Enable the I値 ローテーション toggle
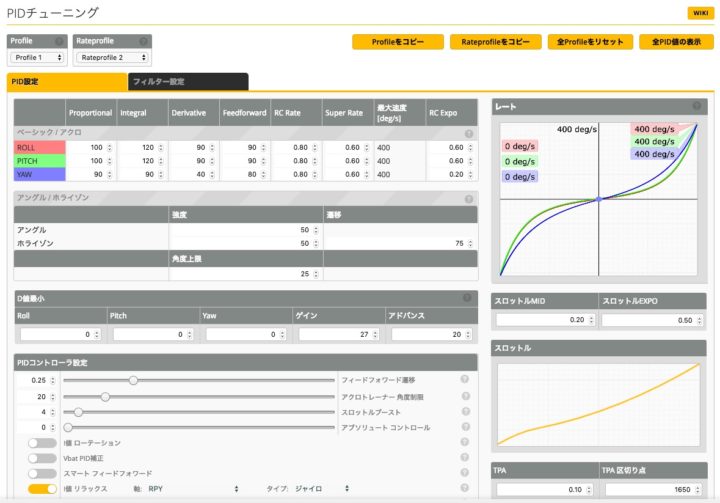720x503 pixels. coord(42,442)
